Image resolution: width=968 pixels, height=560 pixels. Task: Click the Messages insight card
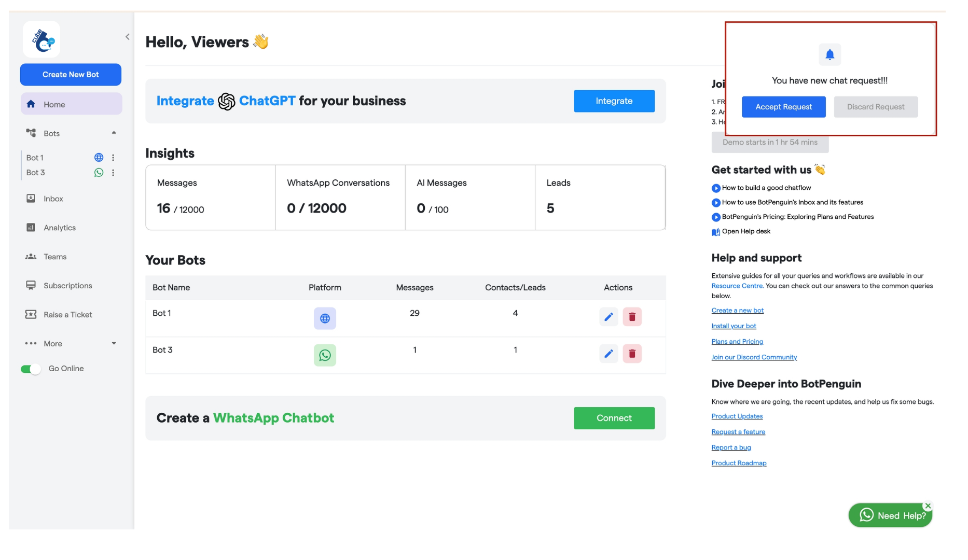tap(211, 198)
